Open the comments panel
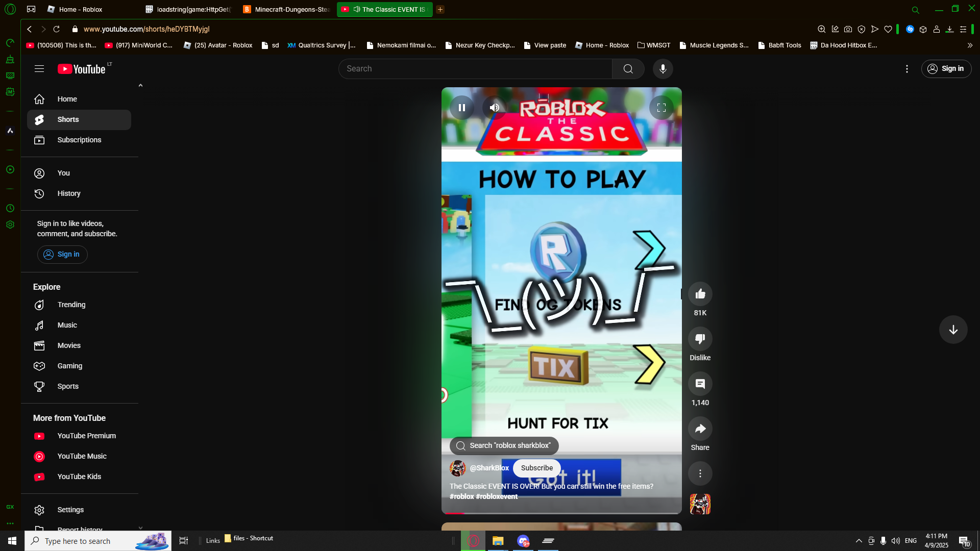The height and width of the screenshot is (551, 980). tap(700, 384)
